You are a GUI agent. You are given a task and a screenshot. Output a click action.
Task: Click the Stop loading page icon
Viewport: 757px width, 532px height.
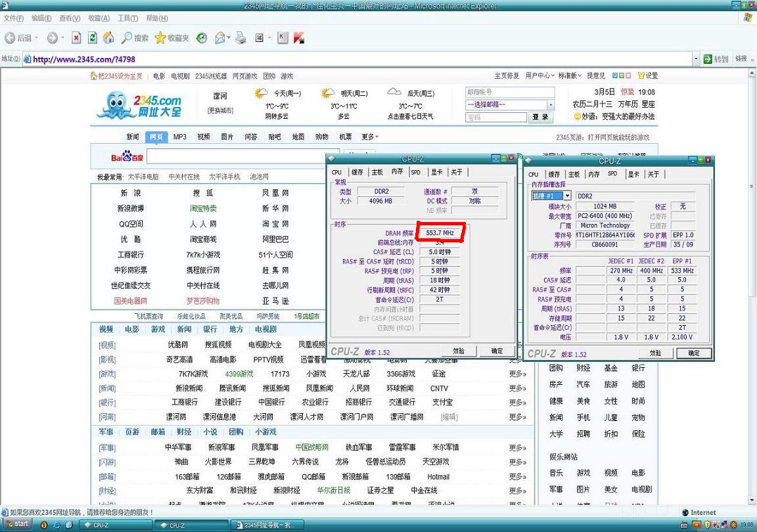tap(76, 37)
